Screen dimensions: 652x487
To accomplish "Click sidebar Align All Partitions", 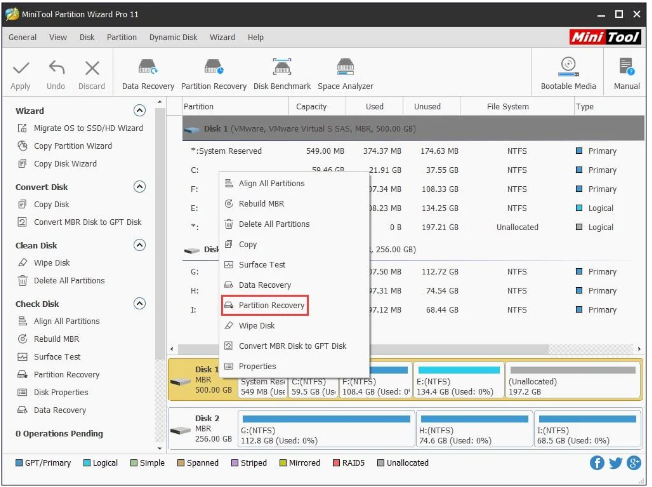I will coord(67,321).
